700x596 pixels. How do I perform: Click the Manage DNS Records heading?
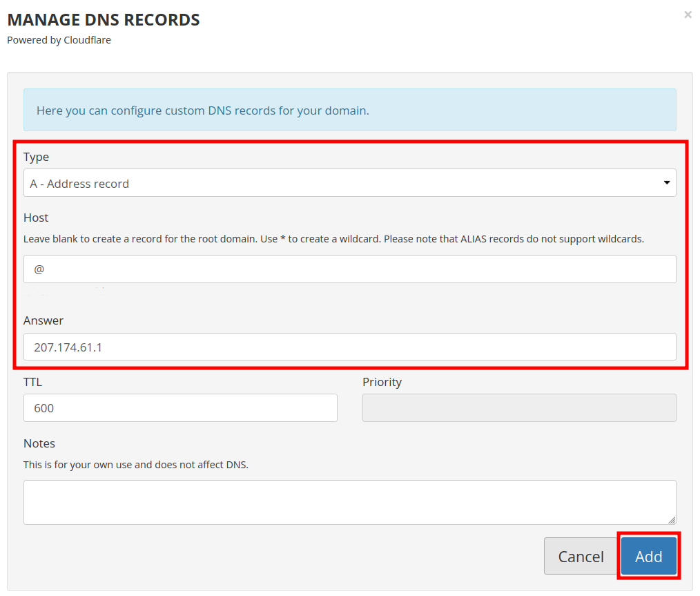coord(104,20)
